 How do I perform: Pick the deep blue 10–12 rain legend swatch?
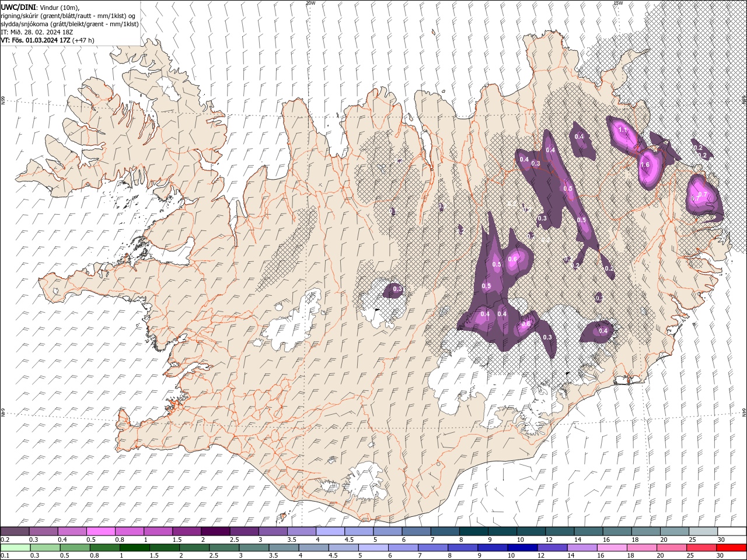[522, 548]
